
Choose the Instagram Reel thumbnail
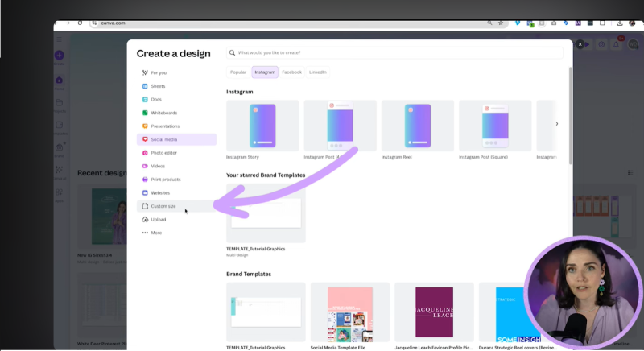[418, 126]
